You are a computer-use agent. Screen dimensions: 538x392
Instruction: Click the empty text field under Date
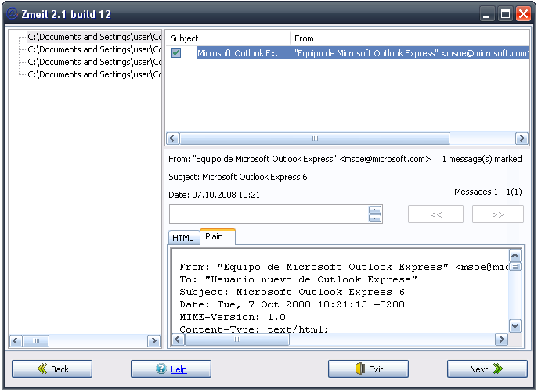269,214
